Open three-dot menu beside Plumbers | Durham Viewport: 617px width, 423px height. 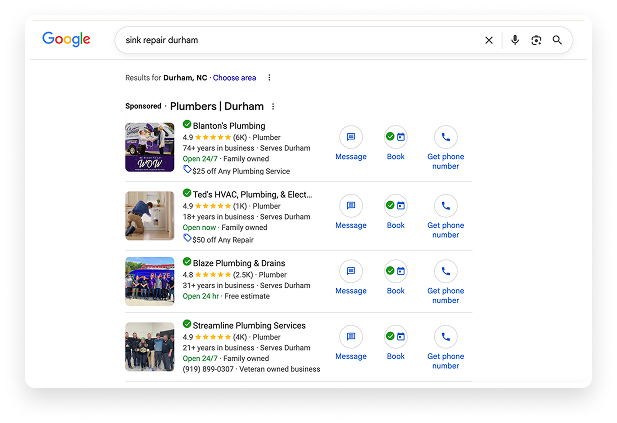coord(273,106)
